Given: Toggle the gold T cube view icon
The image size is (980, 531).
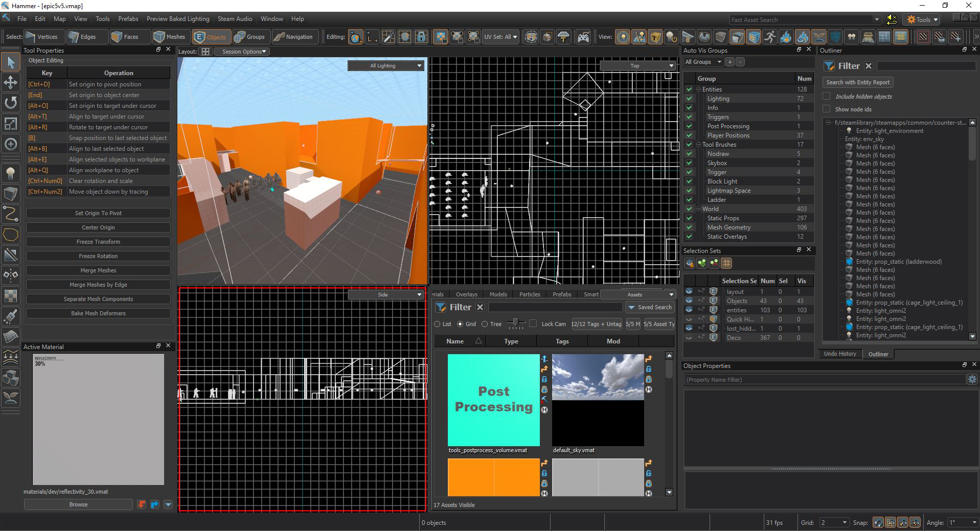Looking at the screenshot, I should pyautogui.click(x=655, y=37).
